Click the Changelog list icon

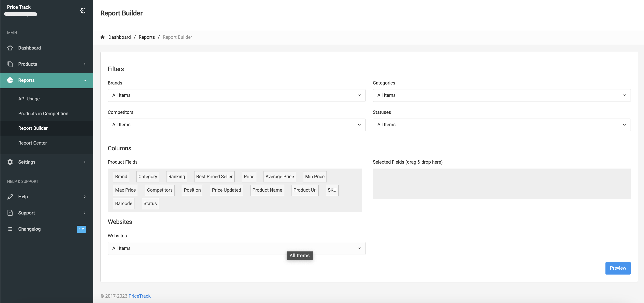click(x=10, y=229)
